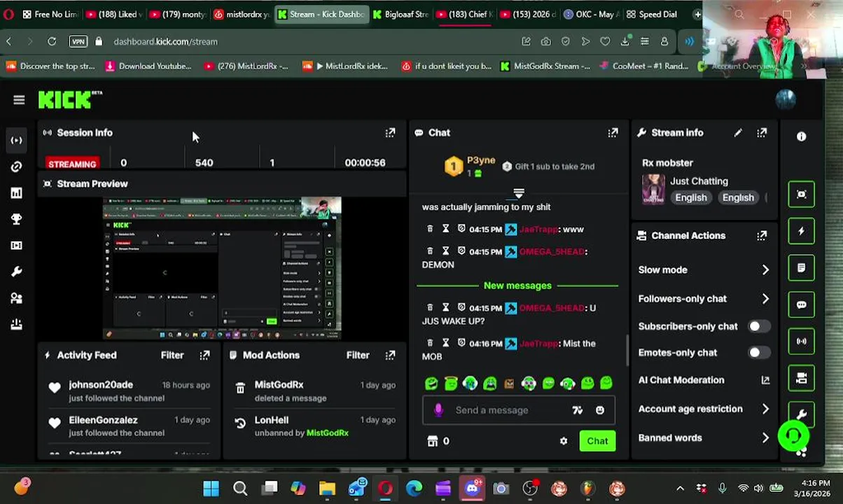Delete JaeTrapp's "www" message with the trash icon

pos(430,229)
